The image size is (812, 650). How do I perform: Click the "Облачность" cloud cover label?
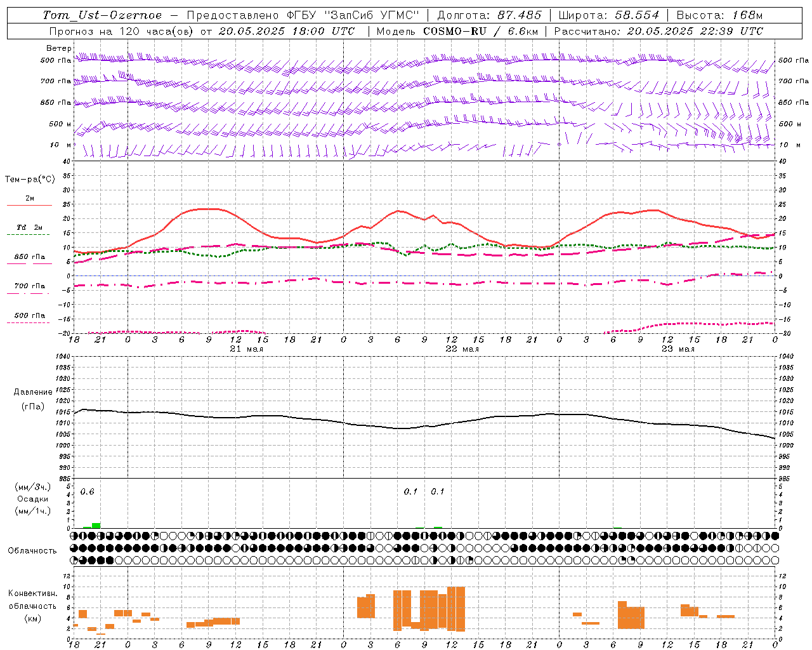32,550
